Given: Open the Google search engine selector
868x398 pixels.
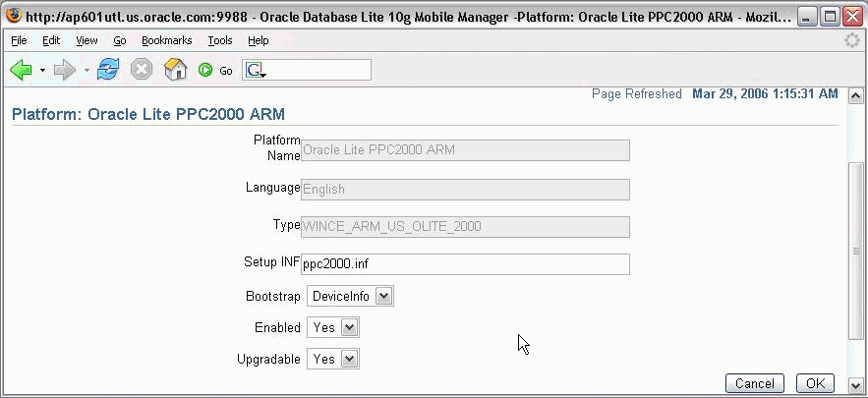Looking at the screenshot, I should 256,71.
